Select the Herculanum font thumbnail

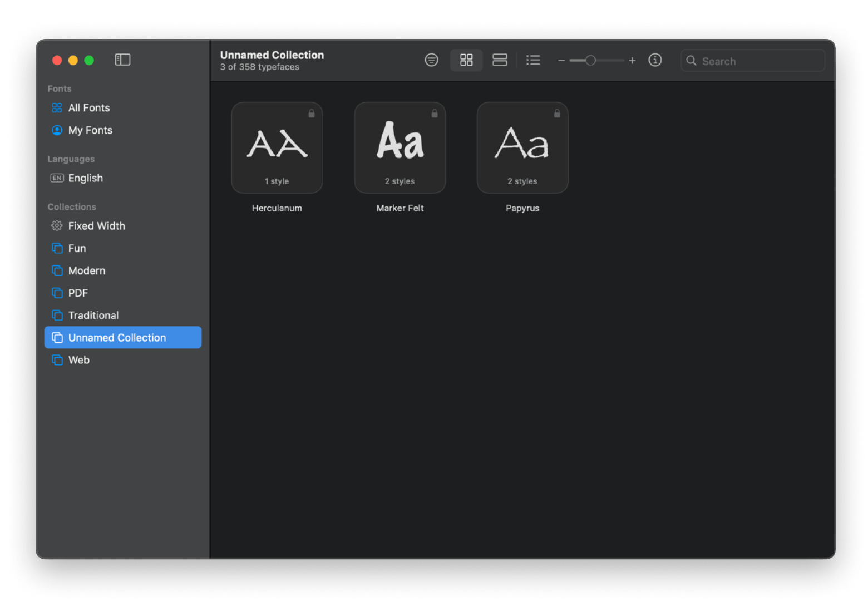coord(277,148)
